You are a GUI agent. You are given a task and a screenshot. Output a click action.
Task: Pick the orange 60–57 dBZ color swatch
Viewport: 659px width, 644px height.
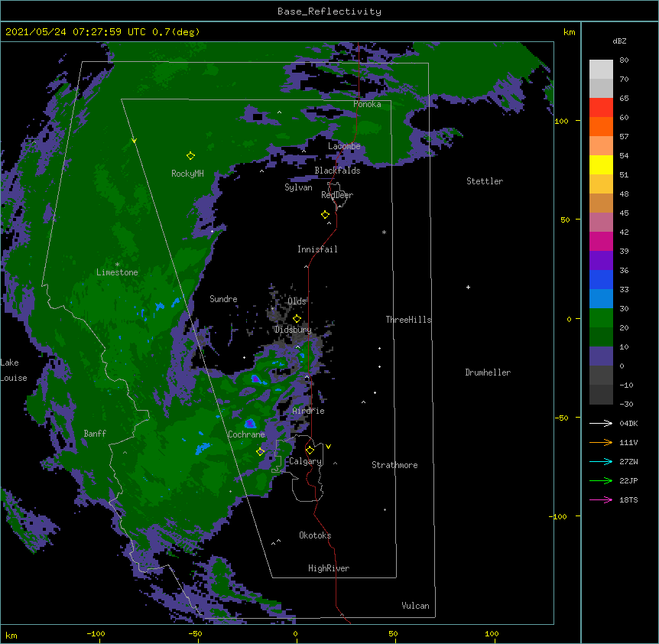coord(601,126)
